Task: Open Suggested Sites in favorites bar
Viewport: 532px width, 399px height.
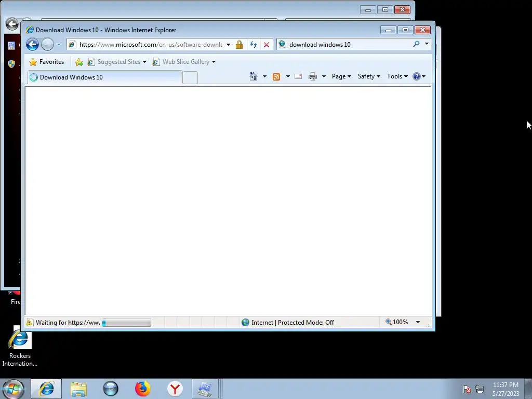Action: click(117, 62)
